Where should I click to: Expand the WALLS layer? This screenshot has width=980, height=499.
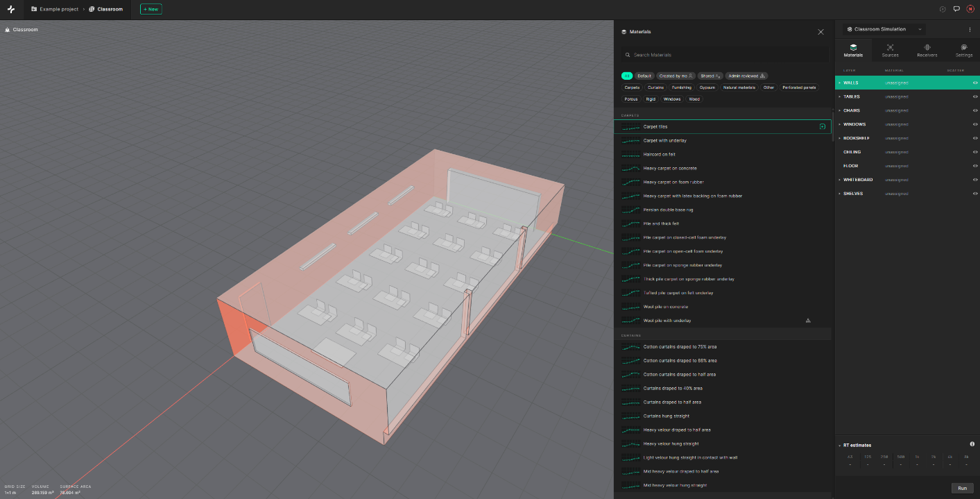(839, 83)
